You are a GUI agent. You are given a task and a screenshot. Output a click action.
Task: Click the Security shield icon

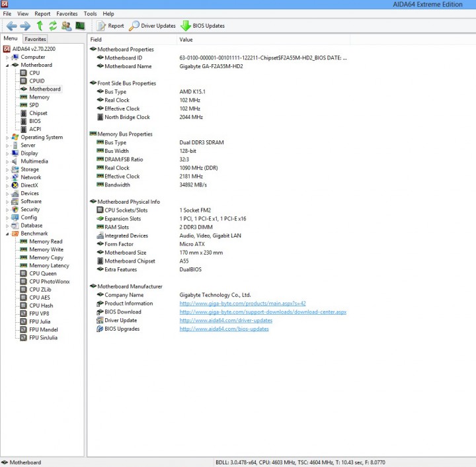pyautogui.click(x=15, y=209)
